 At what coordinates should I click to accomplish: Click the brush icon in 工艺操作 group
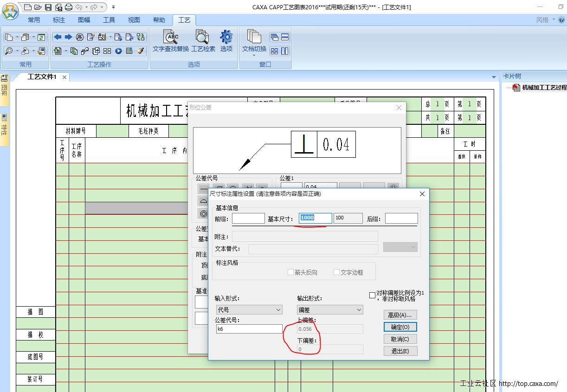(x=141, y=51)
